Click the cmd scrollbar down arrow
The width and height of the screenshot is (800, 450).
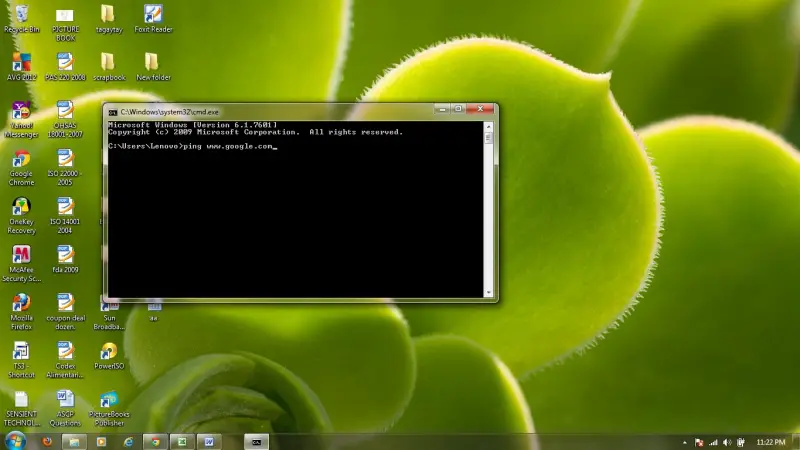point(488,293)
